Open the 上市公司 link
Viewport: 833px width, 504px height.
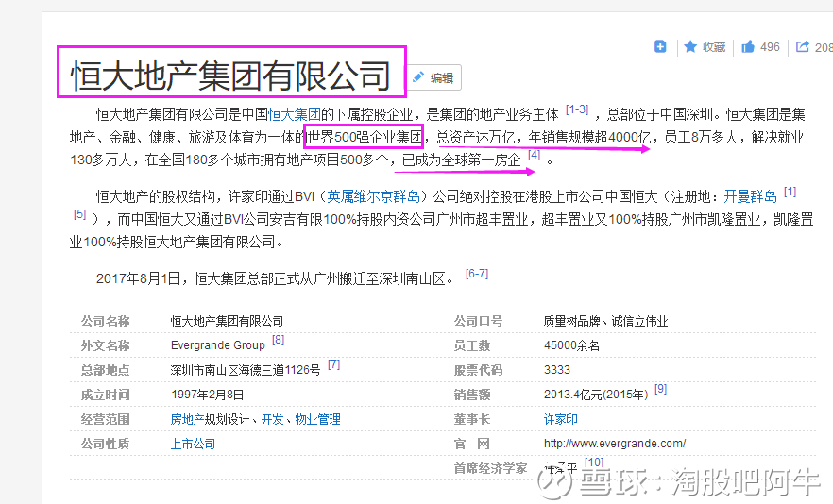[x=193, y=444]
